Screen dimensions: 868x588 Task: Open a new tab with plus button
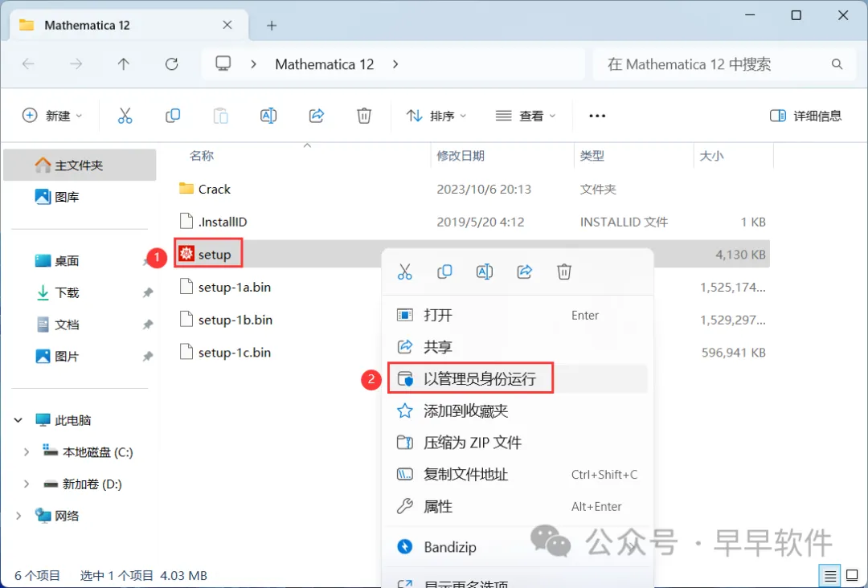[x=272, y=26]
